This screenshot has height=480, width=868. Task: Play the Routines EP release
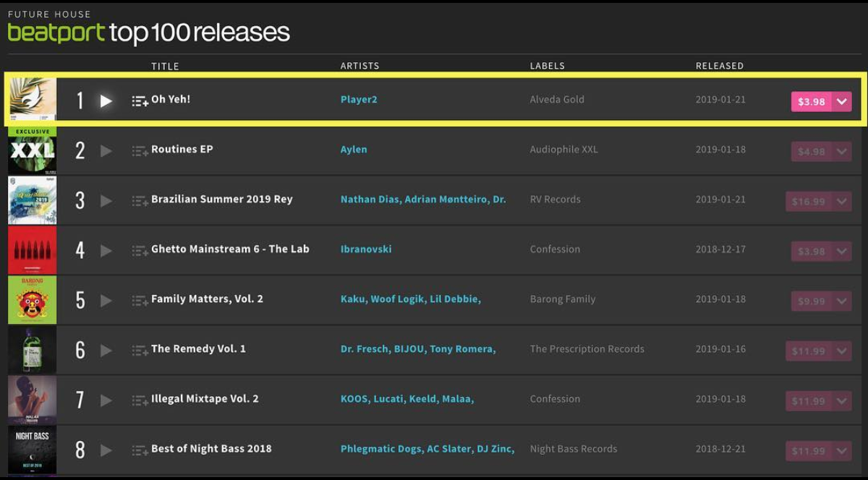pyautogui.click(x=106, y=150)
